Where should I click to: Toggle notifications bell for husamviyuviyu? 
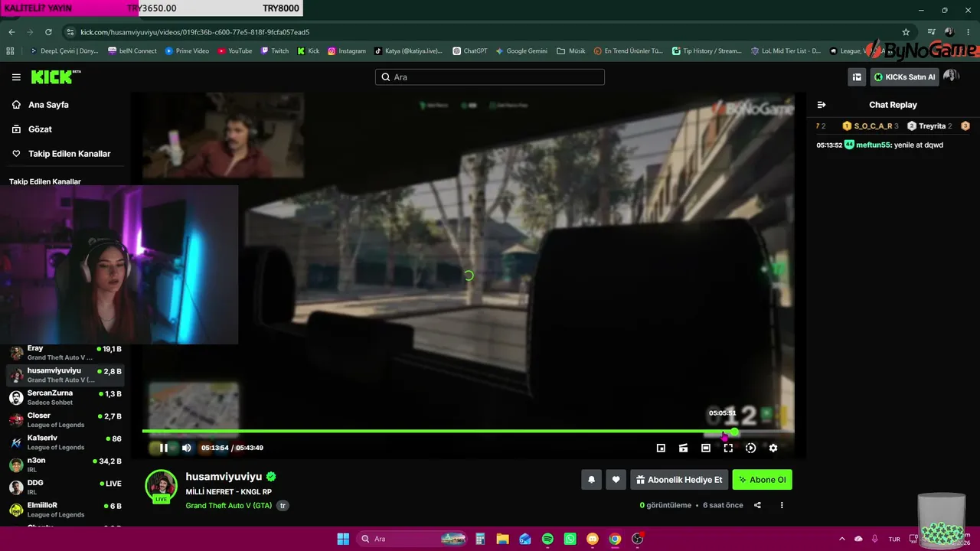click(x=591, y=480)
